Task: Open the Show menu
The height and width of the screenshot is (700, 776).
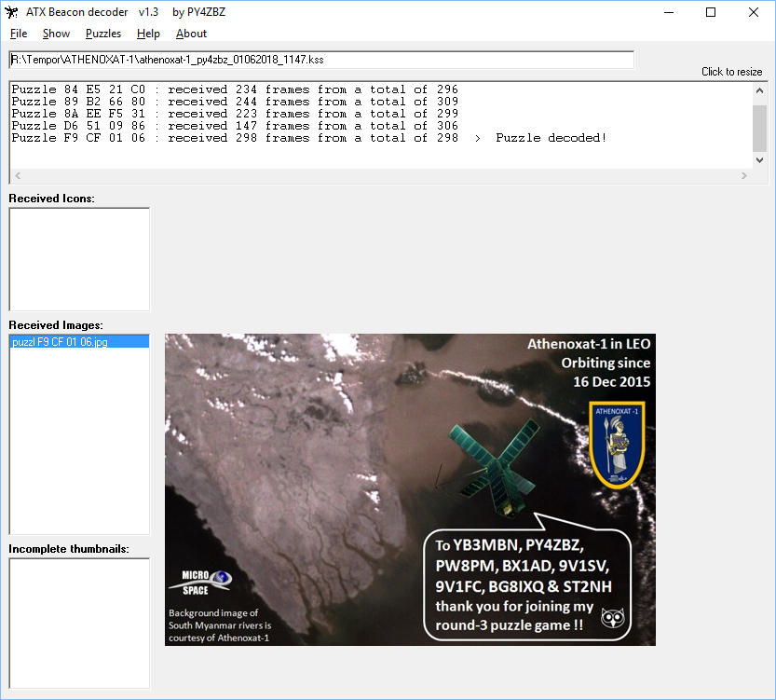Action: (57, 34)
